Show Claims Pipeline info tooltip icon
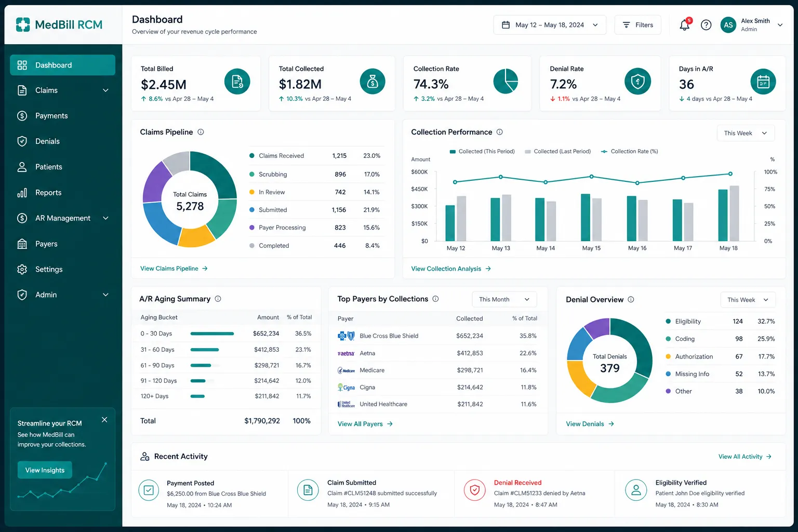 click(201, 132)
